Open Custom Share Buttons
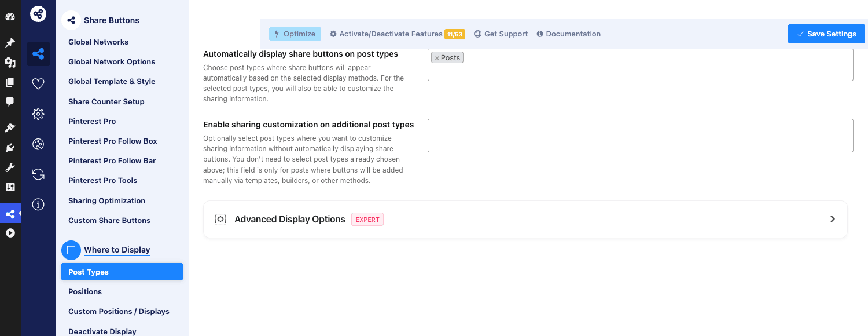Viewport: 868px width, 336px height. [x=109, y=220]
